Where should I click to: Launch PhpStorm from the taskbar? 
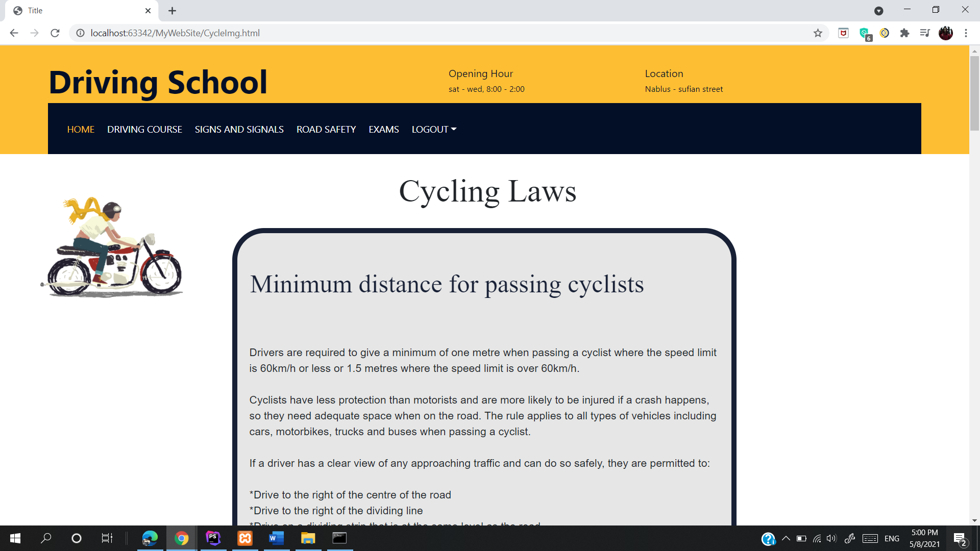tap(213, 538)
